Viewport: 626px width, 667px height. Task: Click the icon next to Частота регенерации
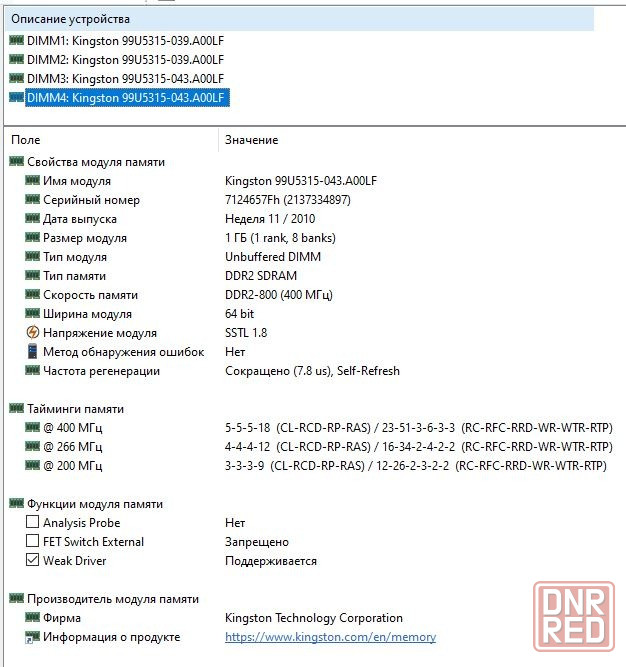coord(32,370)
